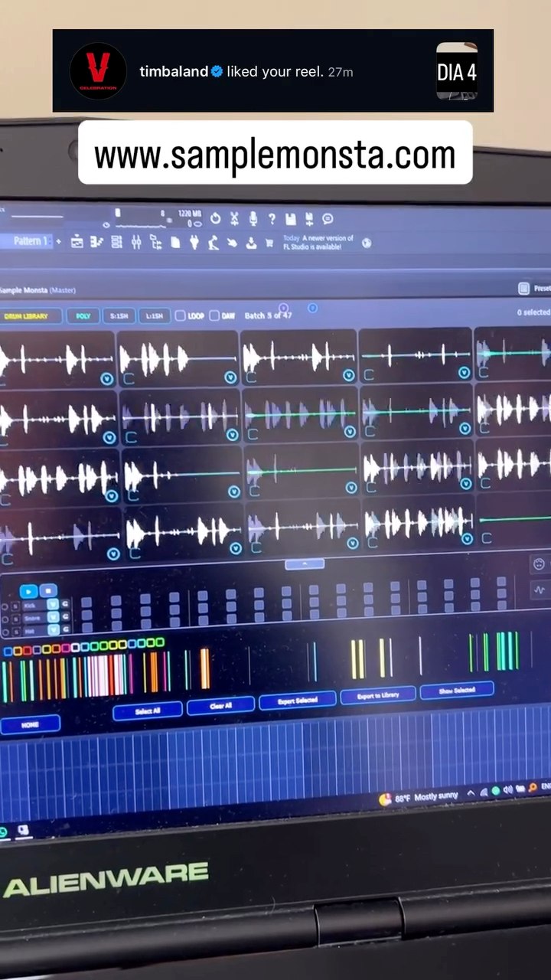551x980 pixels.
Task: Toggle first step pad in Kick row
Action: [86, 604]
